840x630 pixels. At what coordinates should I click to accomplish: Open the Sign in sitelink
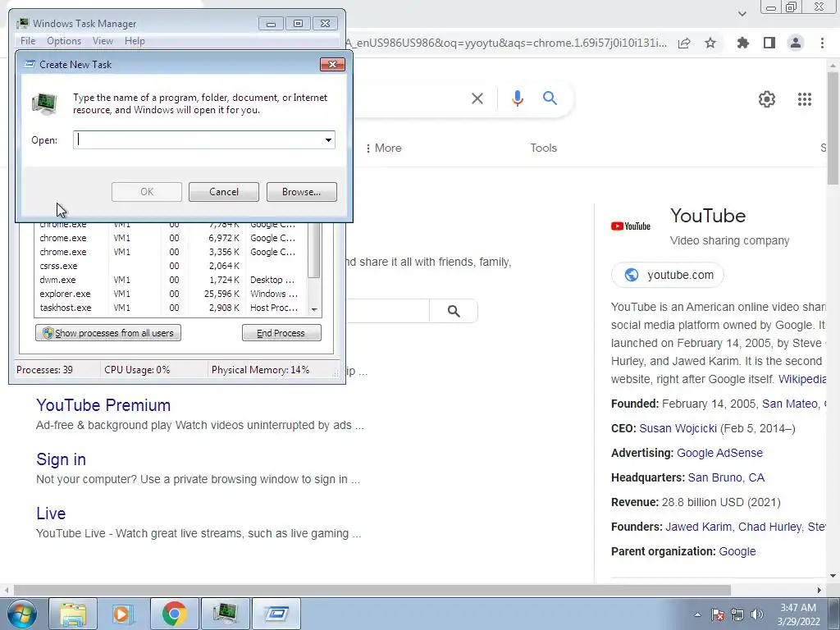coord(61,459)
